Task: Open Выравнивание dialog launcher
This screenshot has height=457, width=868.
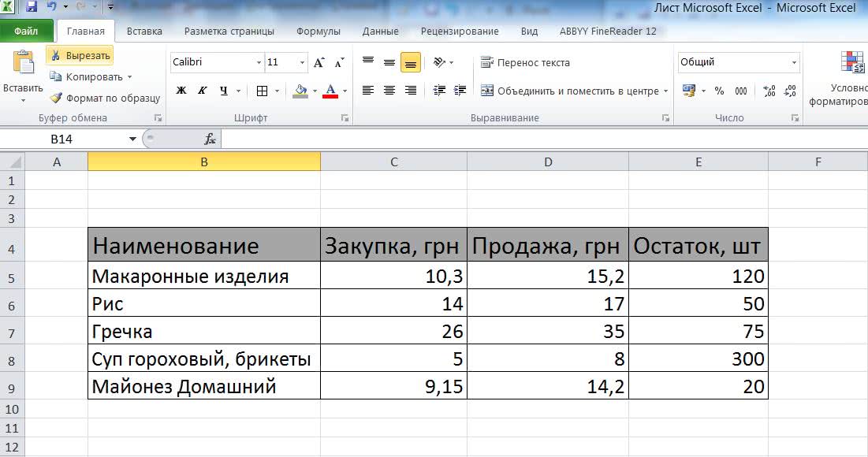Action: [x=666, y=118]
